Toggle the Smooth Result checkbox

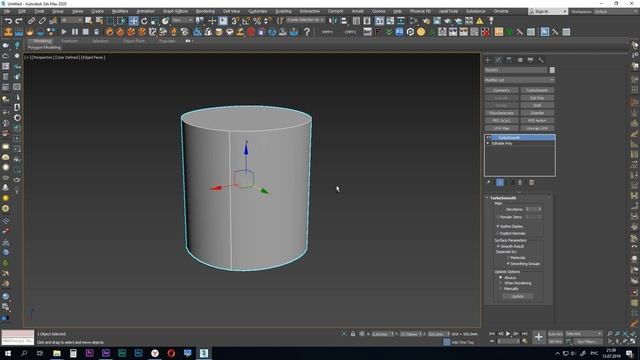pyautogui.click(x=498, y=247)
